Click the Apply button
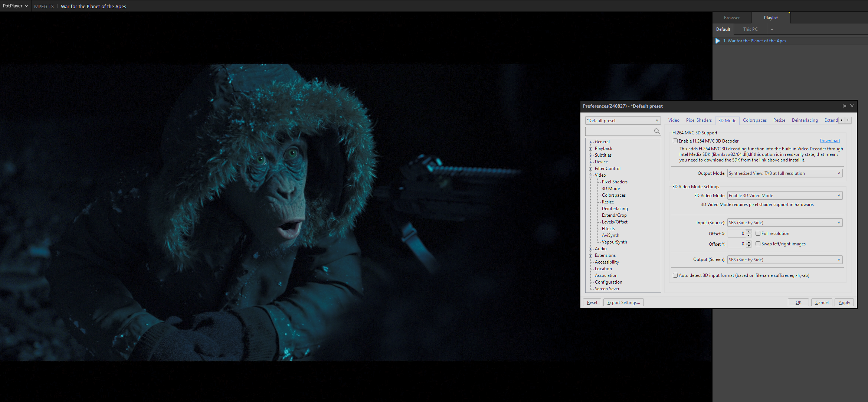 (x=844, y=303)
